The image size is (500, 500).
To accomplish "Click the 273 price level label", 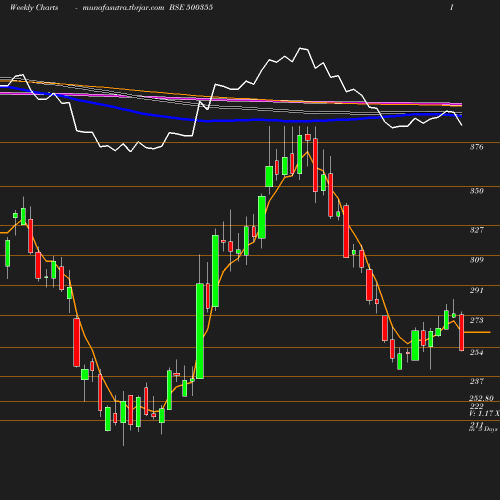I will coord(476,320).
